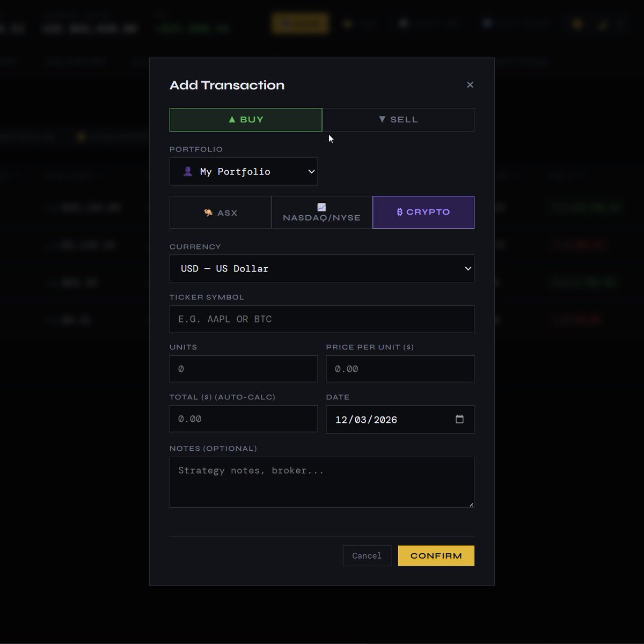Focus the Ticker Symbol input field

coord(322,319)
